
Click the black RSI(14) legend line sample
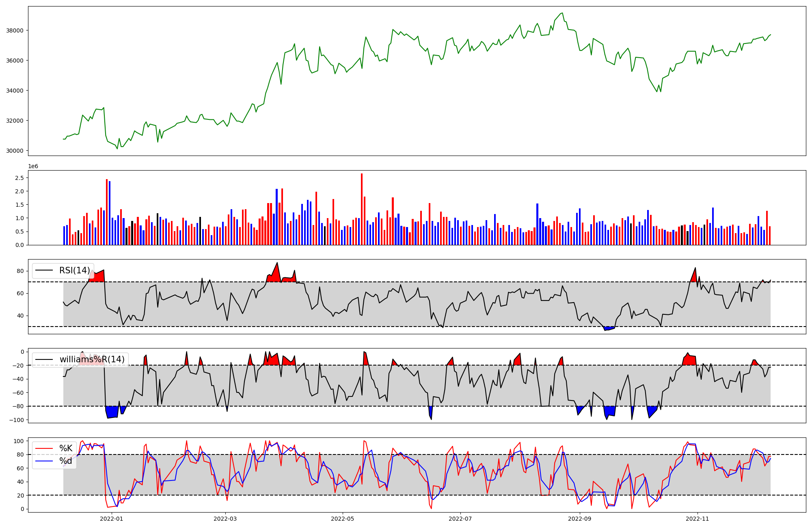45,270
